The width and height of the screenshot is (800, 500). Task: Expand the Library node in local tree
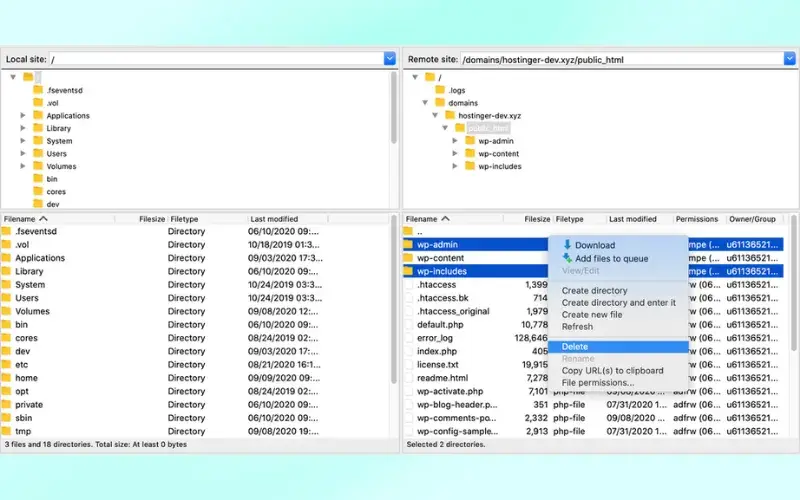22,128
